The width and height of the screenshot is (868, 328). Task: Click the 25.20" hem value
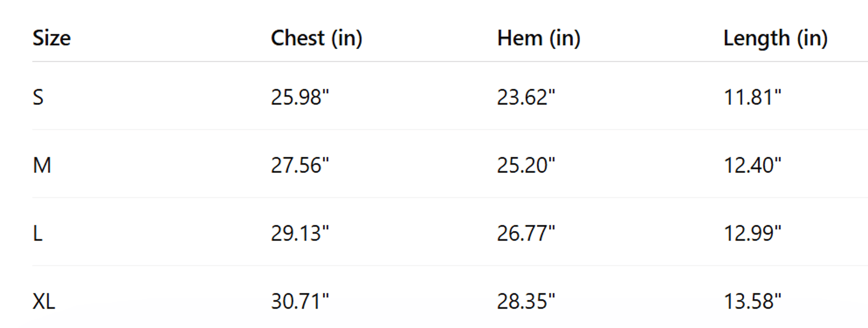click(x=526, y=165)
